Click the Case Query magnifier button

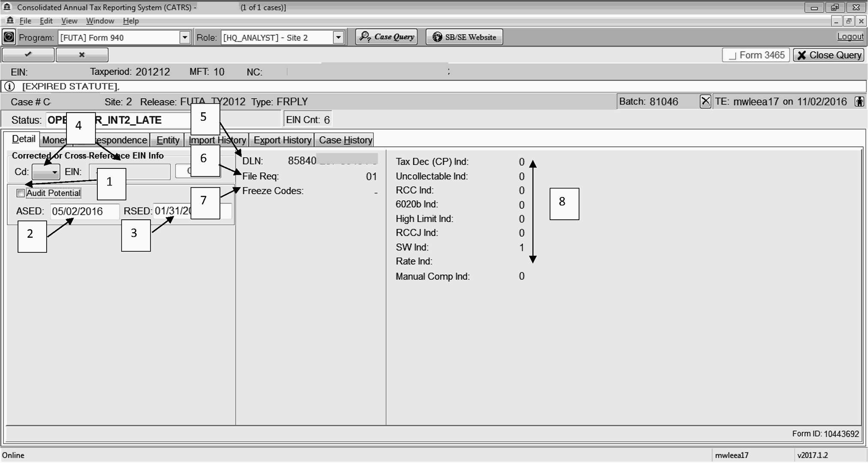386,37
